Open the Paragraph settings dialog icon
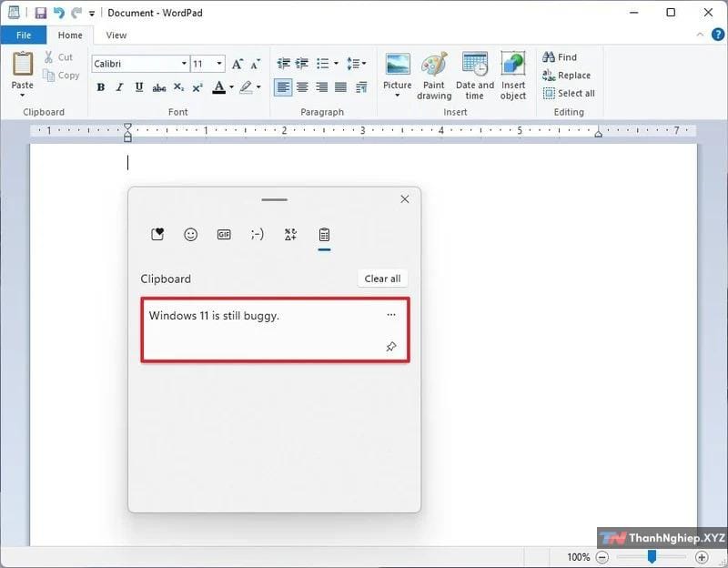The height and width of the screenshot is (568, 728). pyautogui.click(x=361, y=86)
